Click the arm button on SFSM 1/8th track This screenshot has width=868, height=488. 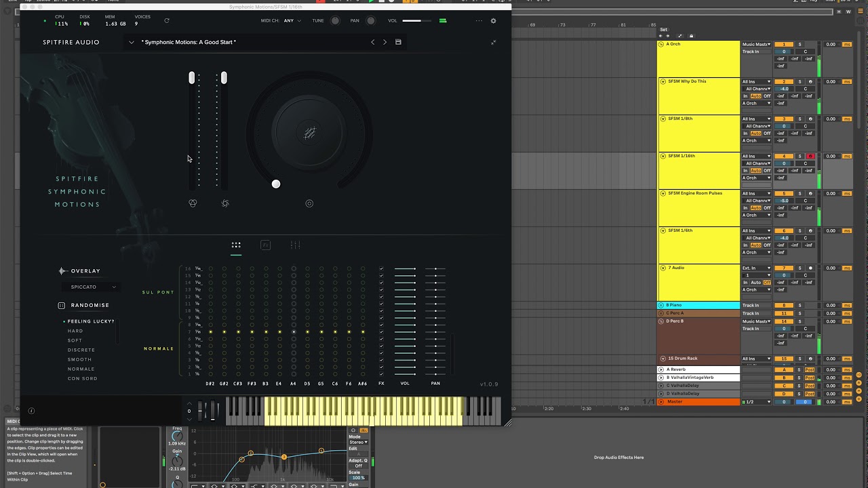pos(810,119)
